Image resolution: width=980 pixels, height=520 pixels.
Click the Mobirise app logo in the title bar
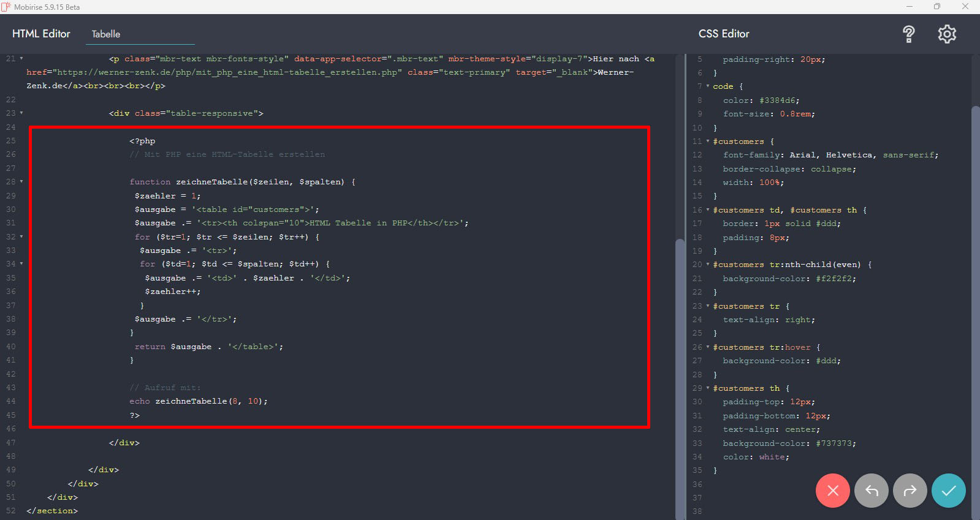tap(6, 7)
